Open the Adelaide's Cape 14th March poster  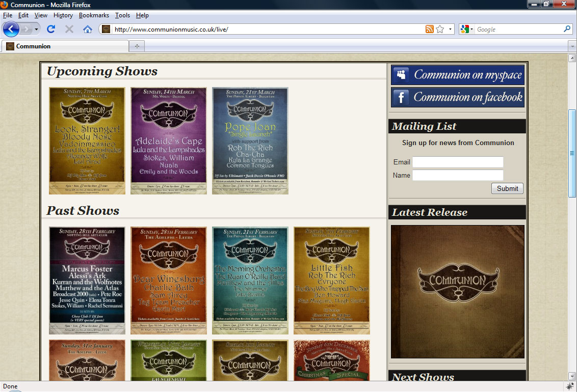click(x=169, y=141)
